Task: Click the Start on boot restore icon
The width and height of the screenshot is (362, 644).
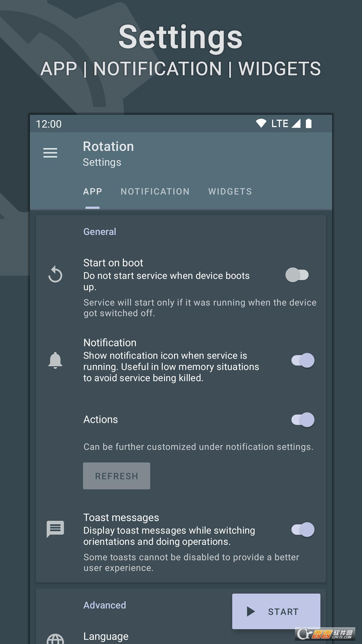Action: pos(55,274)
